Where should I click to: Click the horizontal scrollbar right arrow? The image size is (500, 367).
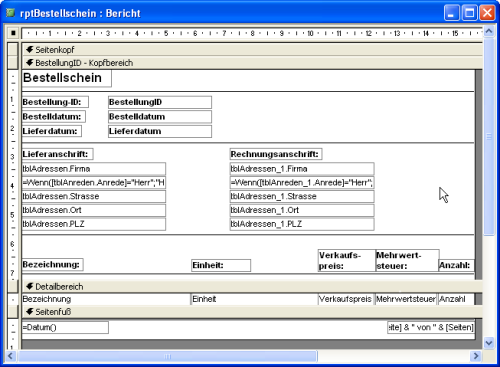tap(476, 356)
